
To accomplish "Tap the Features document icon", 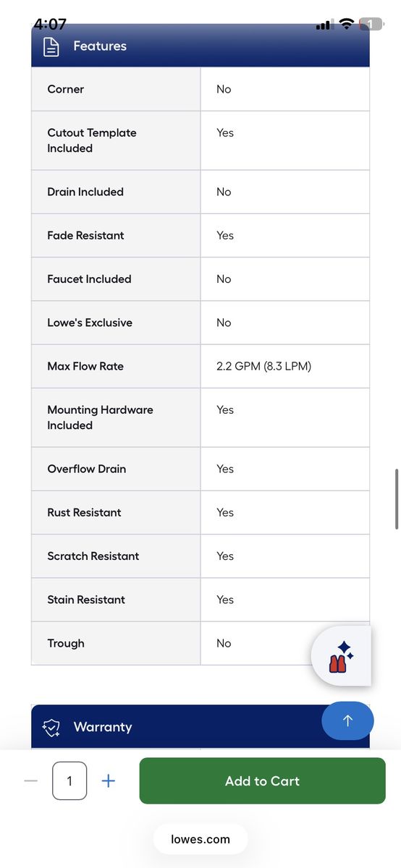I will pyautogui.click(x=51, y=46).
